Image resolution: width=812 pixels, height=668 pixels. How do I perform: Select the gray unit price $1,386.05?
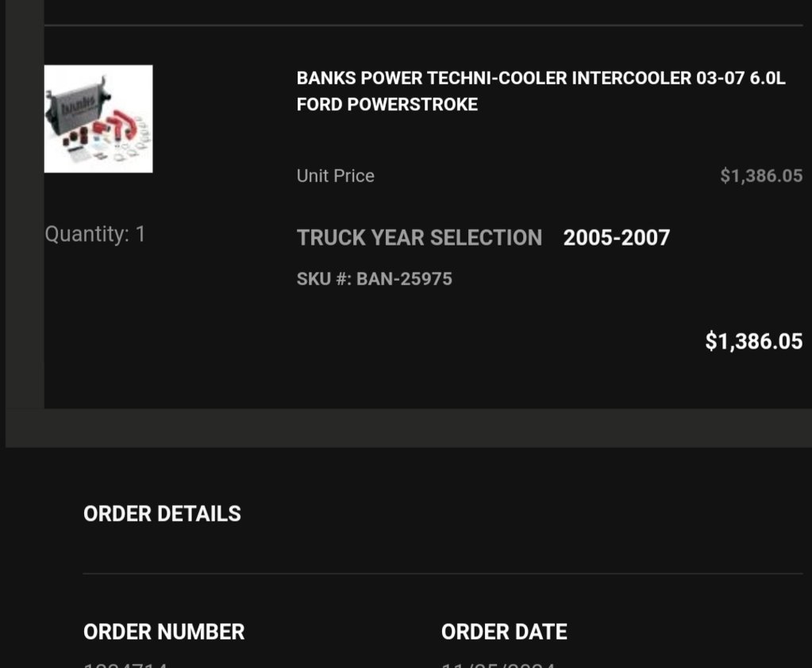pyautogui.click(x=761, y=176)
